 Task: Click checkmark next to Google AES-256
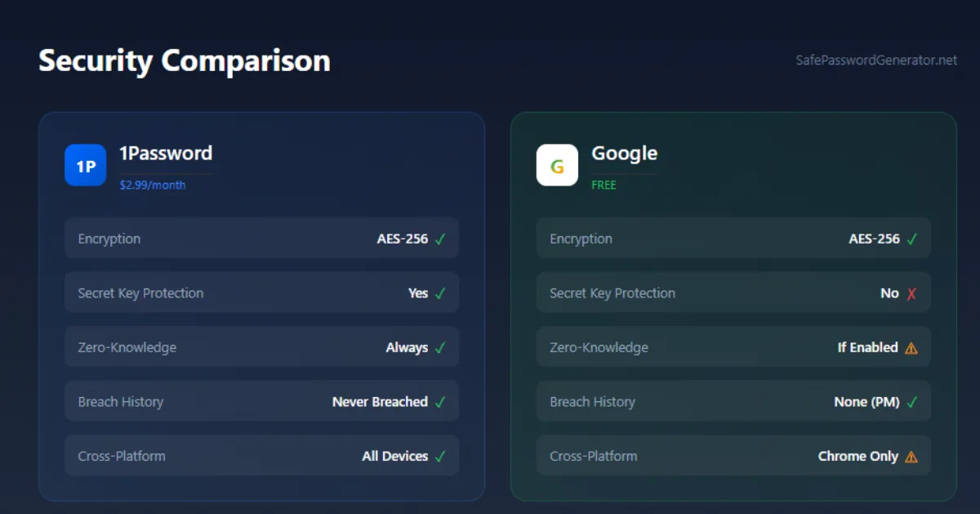912,239
